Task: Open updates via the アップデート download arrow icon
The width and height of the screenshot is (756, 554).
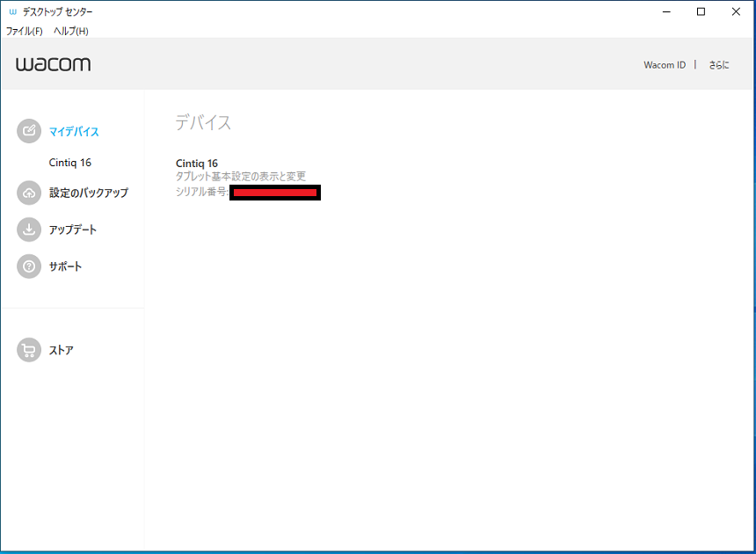Action: click(28, 230)
